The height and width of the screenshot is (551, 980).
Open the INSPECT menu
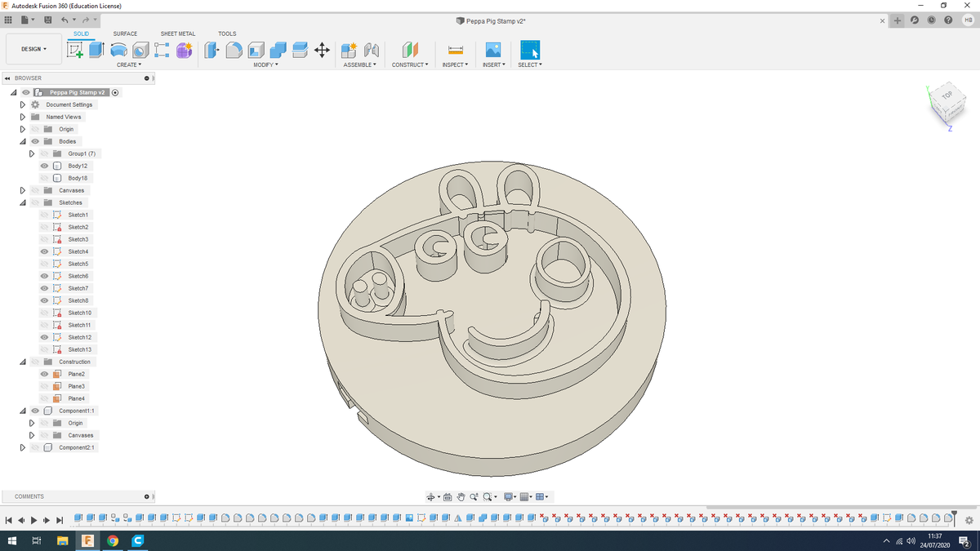point(455,64)
